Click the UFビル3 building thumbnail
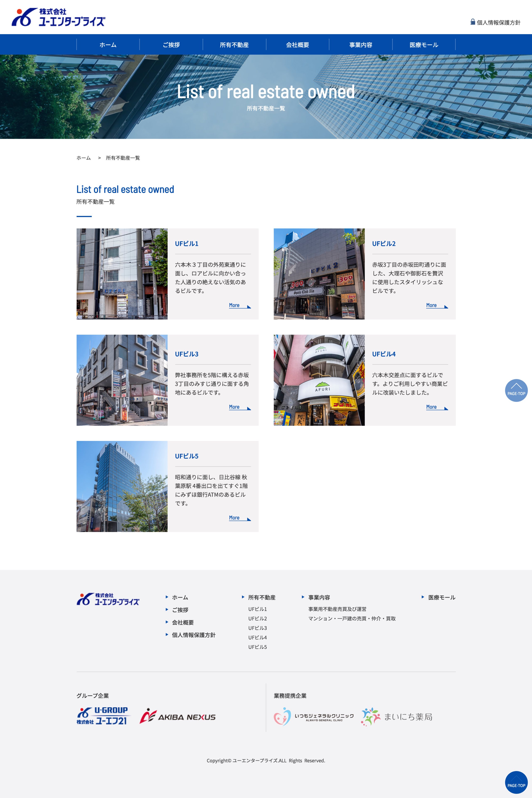This screenshot has height=798, width=532. pos(122,380)
